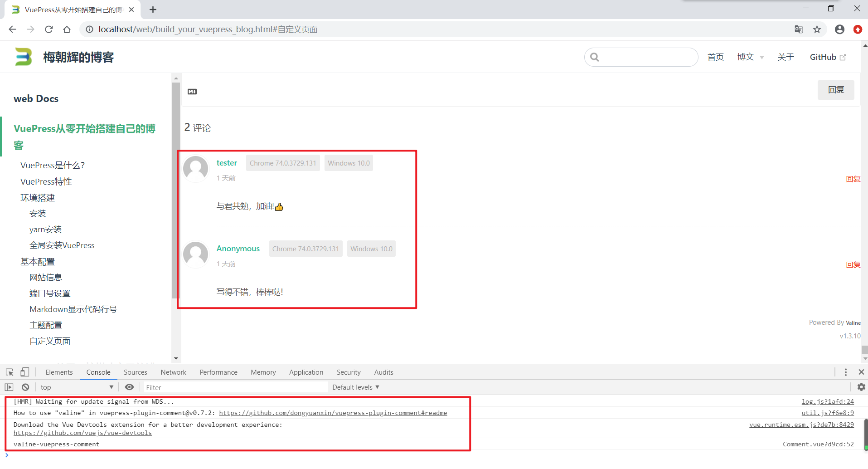Reply to Anonymous's comment
868x469 pixels.
853,265
